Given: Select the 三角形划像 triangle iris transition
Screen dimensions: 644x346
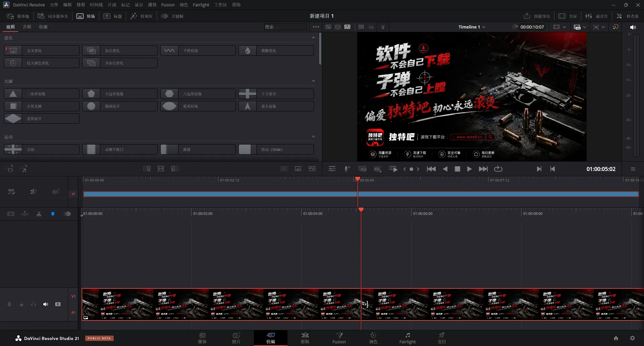Looking at the screenshot, I should [x=42, y=94].
